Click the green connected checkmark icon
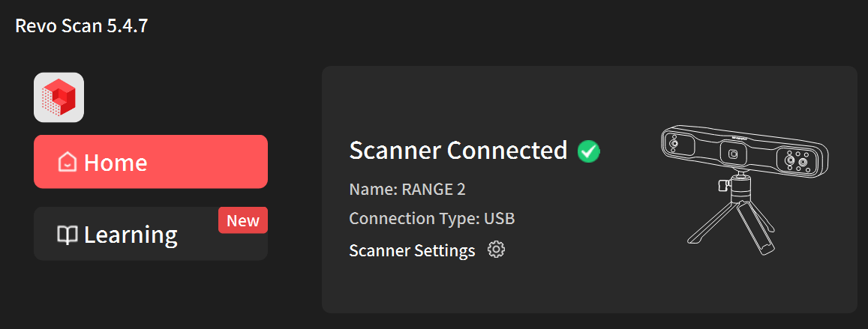The height and width of the screenshot is (329, 868). (x=589, y=151)
